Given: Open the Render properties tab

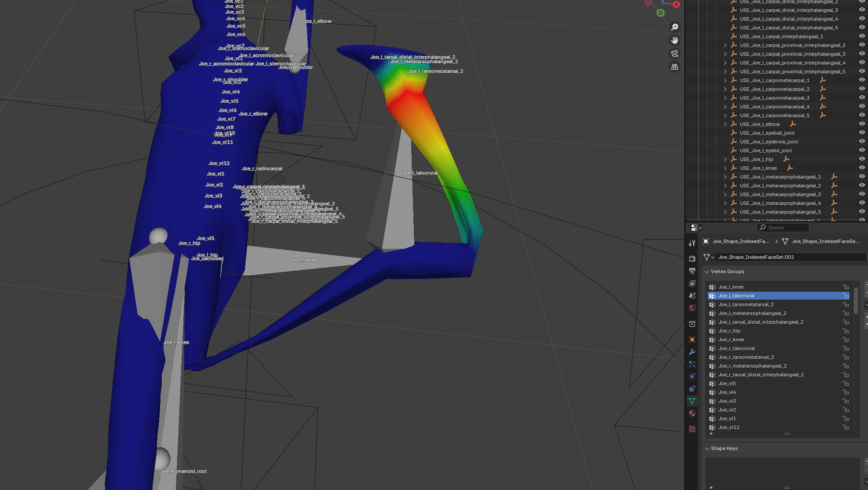Looking at the screenshot, I should pos(692,259).
